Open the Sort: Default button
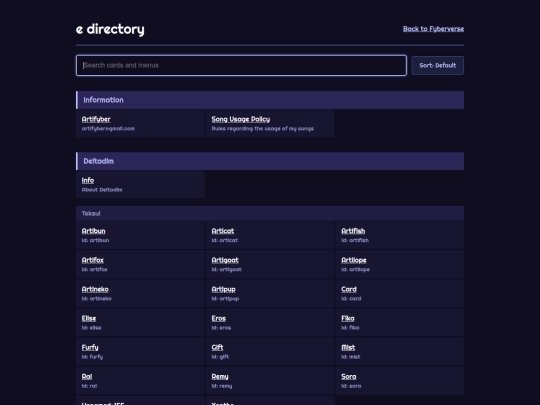The height and width of the screenshot is (405, 540). pos(437,65)
